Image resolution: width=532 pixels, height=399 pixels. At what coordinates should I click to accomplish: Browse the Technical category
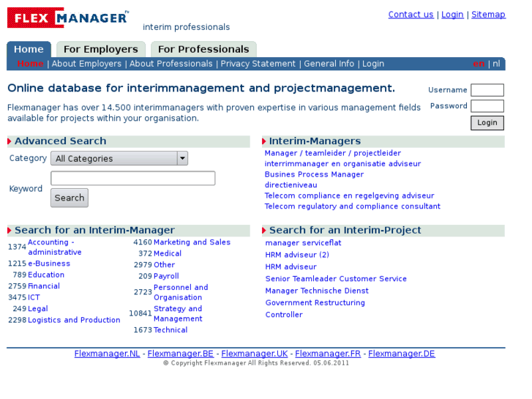click(x=171, y=329)
